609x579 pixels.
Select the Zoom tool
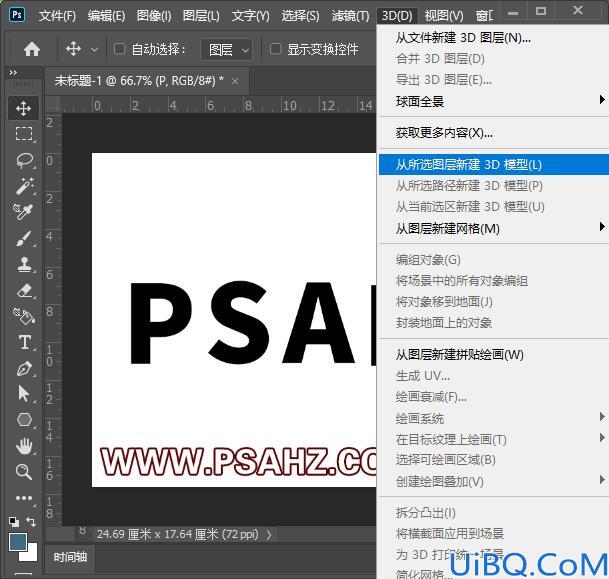(24, 472)
